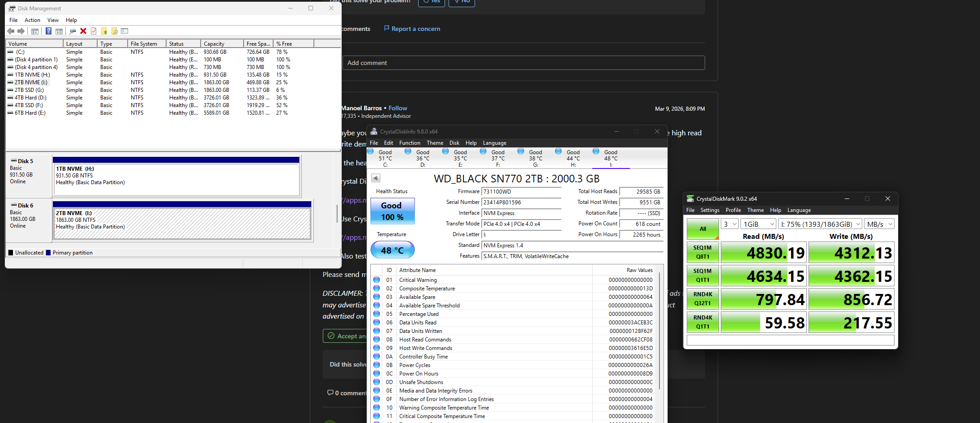
Task: Click the flag icon beside Report a concern
Action: tap(387, 28)
